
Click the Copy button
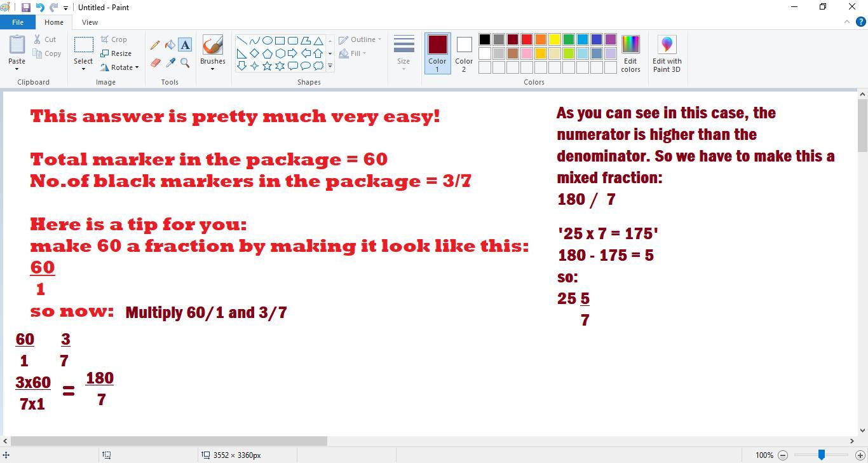47,53
